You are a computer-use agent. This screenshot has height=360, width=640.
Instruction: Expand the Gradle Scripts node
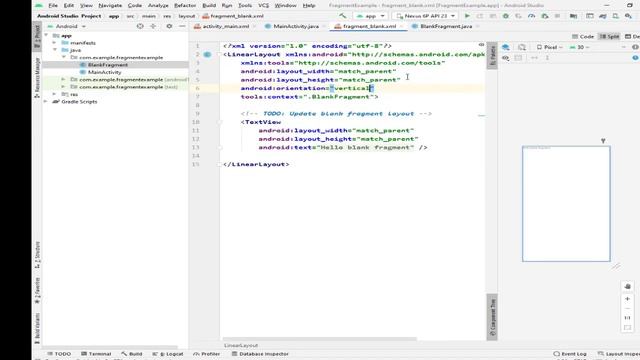pos(46,101)
